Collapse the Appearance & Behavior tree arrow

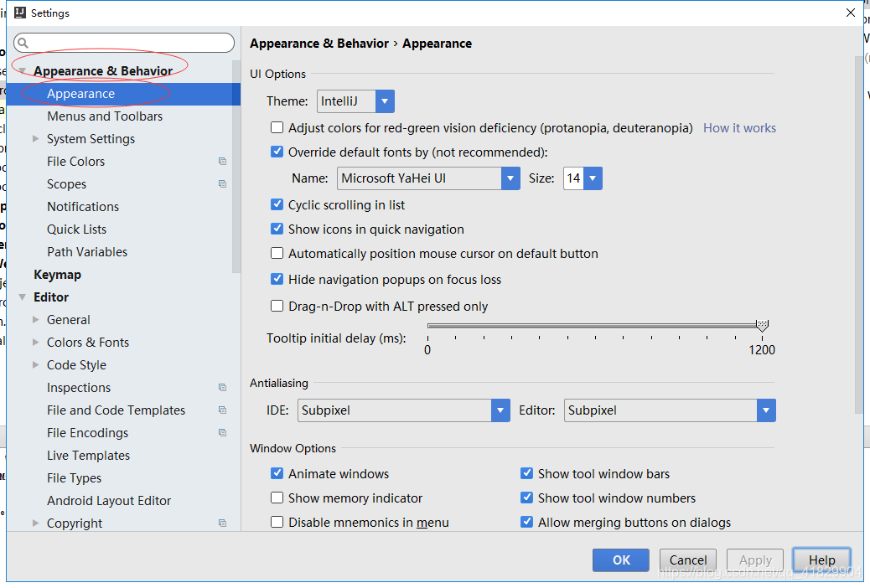click(x=22, y=71)
